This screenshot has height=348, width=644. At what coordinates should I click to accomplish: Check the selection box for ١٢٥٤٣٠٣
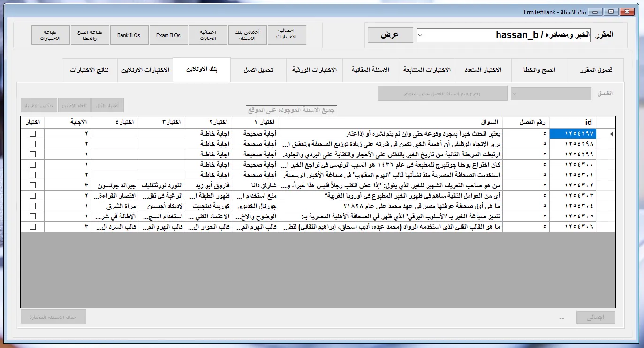(32, 195)
